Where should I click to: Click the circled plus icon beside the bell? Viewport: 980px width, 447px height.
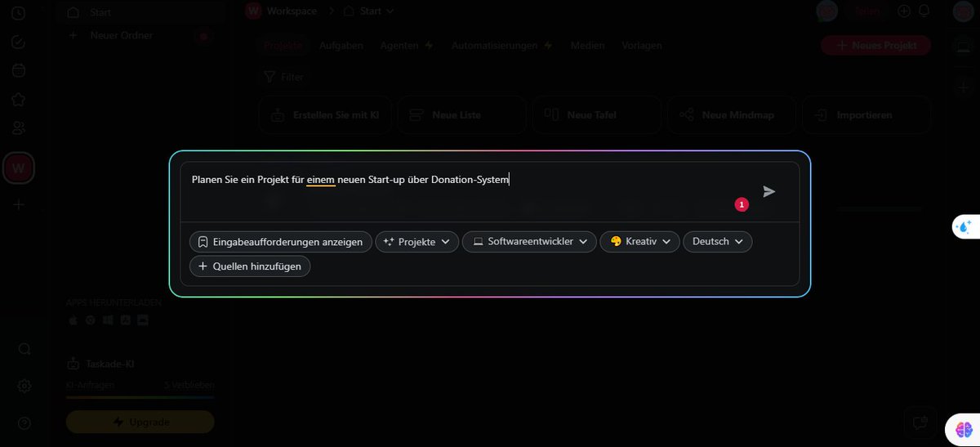[x=904, y=11]
